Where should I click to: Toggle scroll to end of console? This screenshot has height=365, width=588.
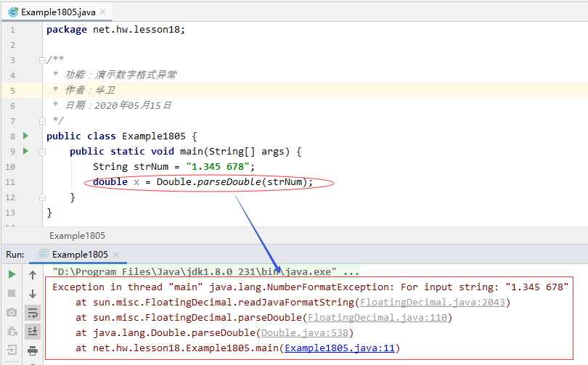click(33, 332)
